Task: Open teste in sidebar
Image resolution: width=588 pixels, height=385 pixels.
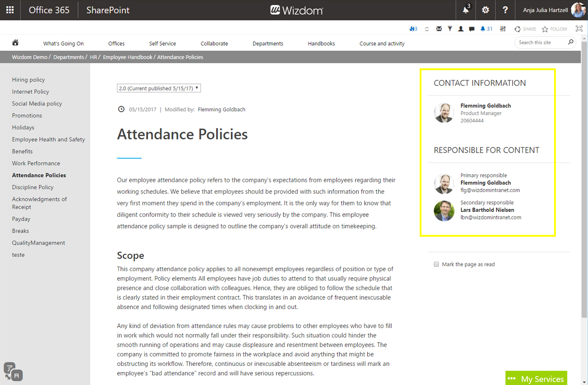Action: pyautogui.click(x=18, y=255)
